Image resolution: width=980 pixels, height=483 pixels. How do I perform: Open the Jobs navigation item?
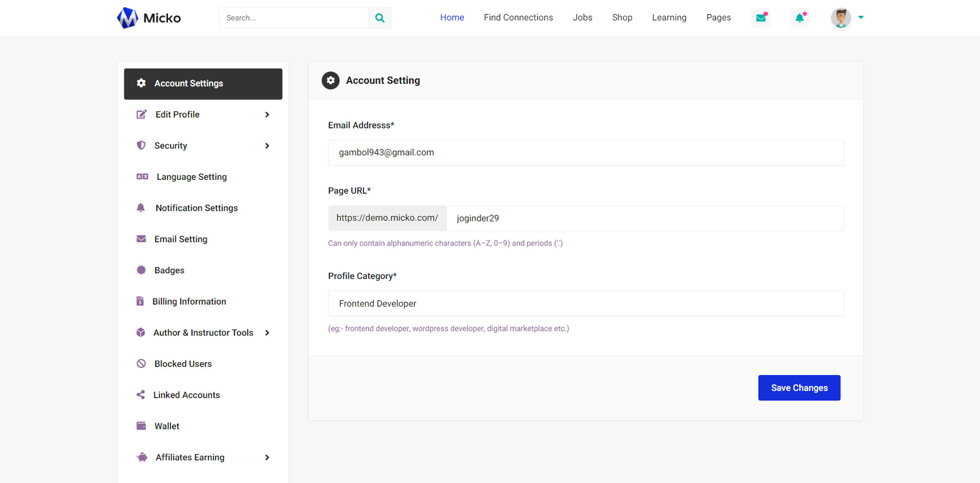click(582, 17)
